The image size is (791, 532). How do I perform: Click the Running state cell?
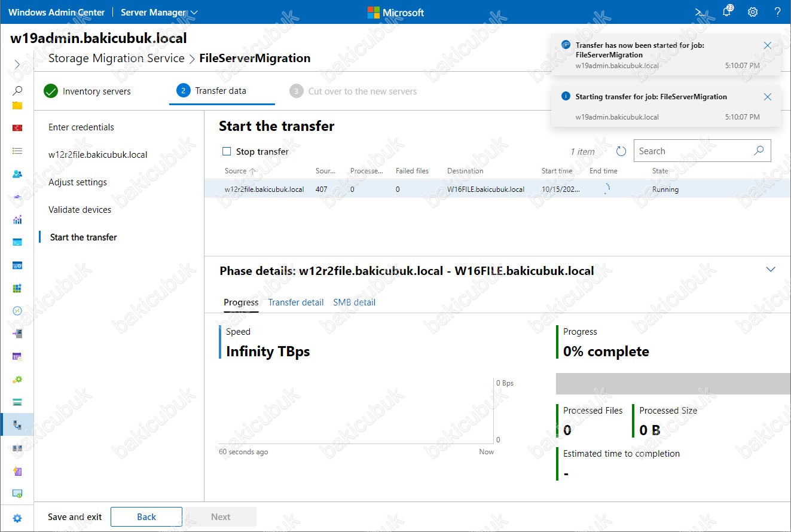[x=665, y=189]
